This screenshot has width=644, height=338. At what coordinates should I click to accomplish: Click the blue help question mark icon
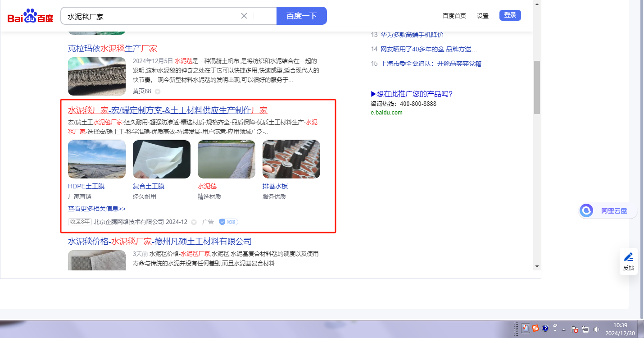(x=545, y=328)
